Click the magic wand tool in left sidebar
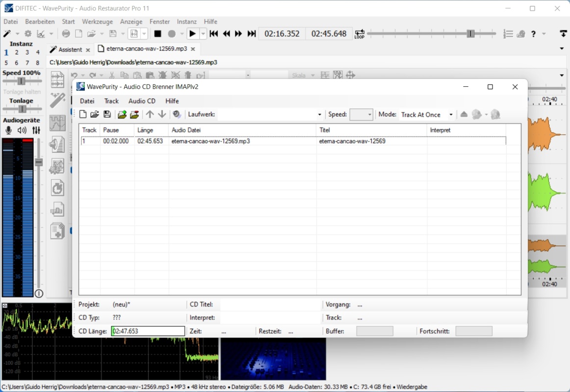The height and width of the screenshot is (392, 570). click(57, 101)
